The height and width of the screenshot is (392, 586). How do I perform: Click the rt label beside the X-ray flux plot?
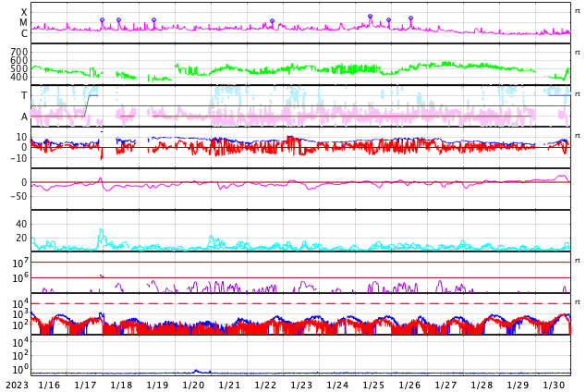click(578, 11)
